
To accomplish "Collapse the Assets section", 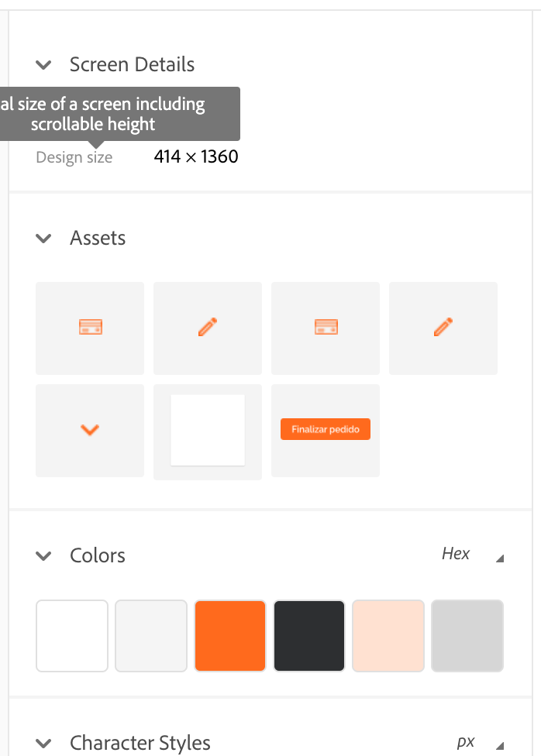I will tap(44, 239).
